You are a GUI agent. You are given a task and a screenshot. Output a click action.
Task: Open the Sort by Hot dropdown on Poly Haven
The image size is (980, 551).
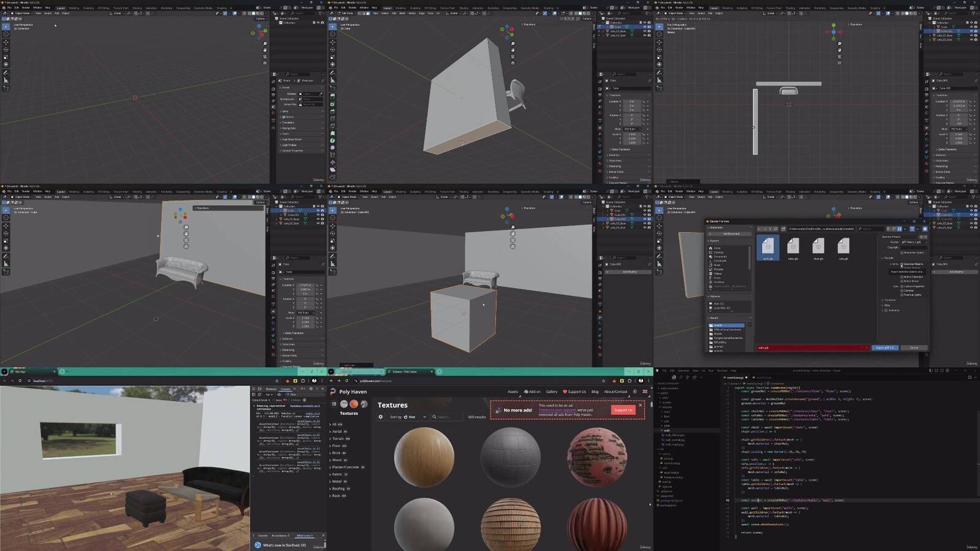pos(408,417)
